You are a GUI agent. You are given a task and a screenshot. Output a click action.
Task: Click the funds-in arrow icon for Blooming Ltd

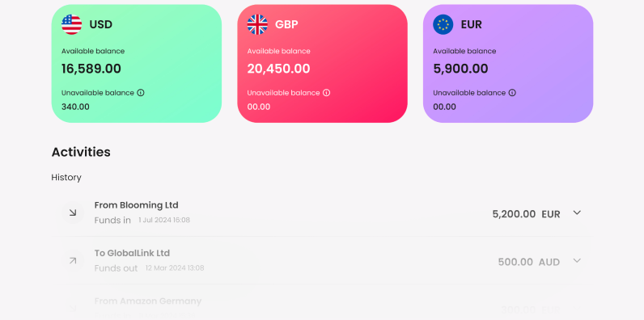click(x=73, y=213)
